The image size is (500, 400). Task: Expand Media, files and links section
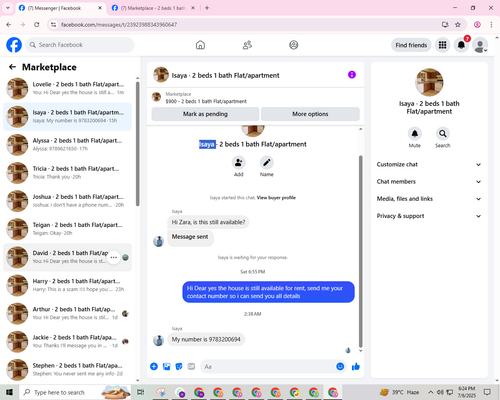click(x=429, y=199)
